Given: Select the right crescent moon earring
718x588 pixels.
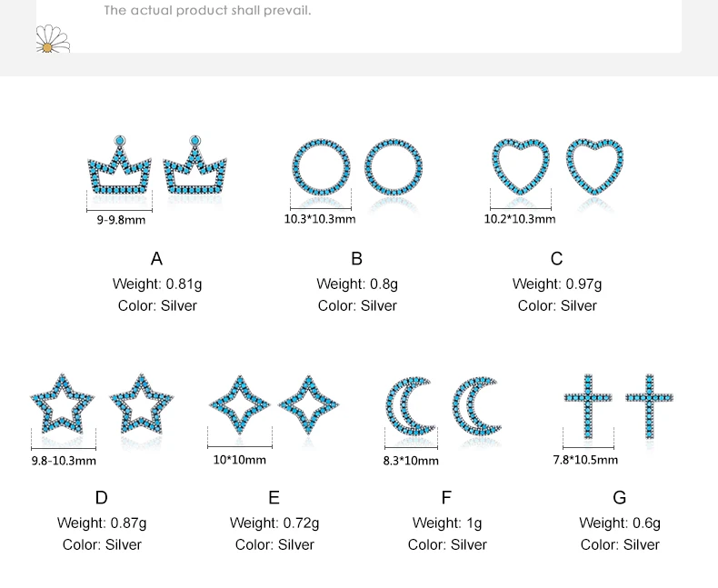Looking at the screenshot, I should [x=477, y=405].
